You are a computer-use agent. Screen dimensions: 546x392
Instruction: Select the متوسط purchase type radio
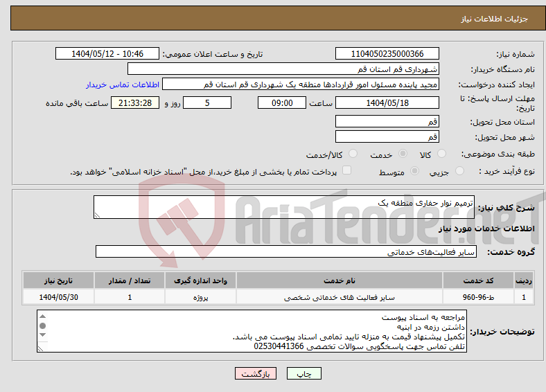(x=414, y=170)
